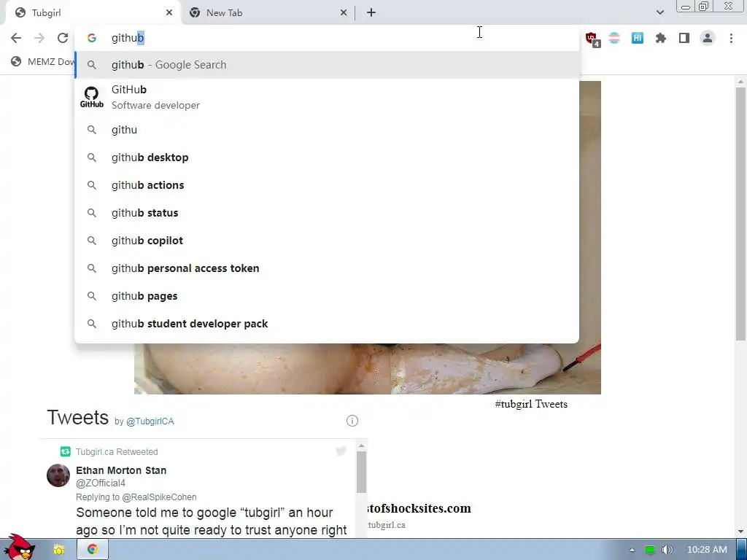Click the GitHub Octocat logo icon
The image size is (747, 560).
point(91,97)
